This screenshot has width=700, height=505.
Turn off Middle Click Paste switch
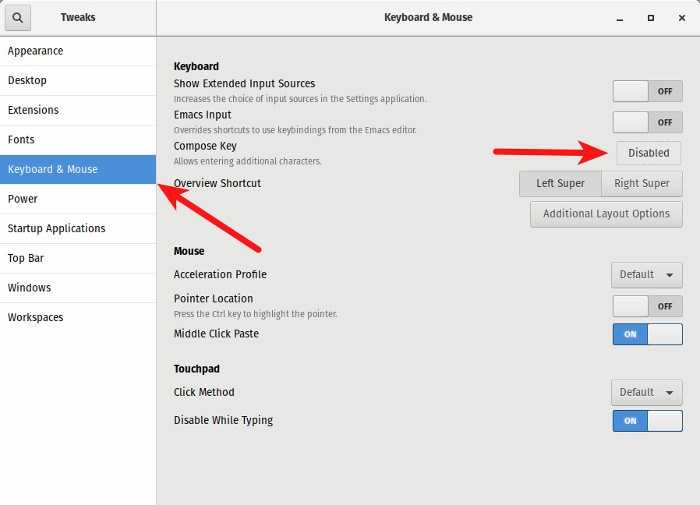[647, 334]
